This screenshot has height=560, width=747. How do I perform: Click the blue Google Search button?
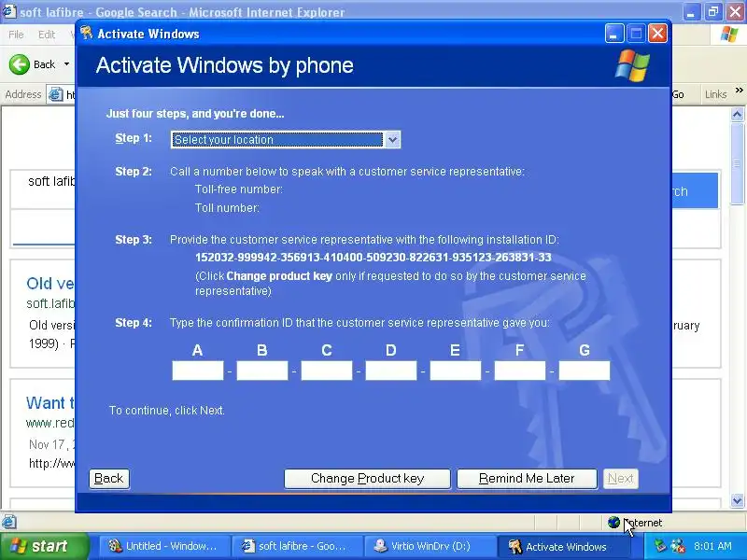pos(695,190)
